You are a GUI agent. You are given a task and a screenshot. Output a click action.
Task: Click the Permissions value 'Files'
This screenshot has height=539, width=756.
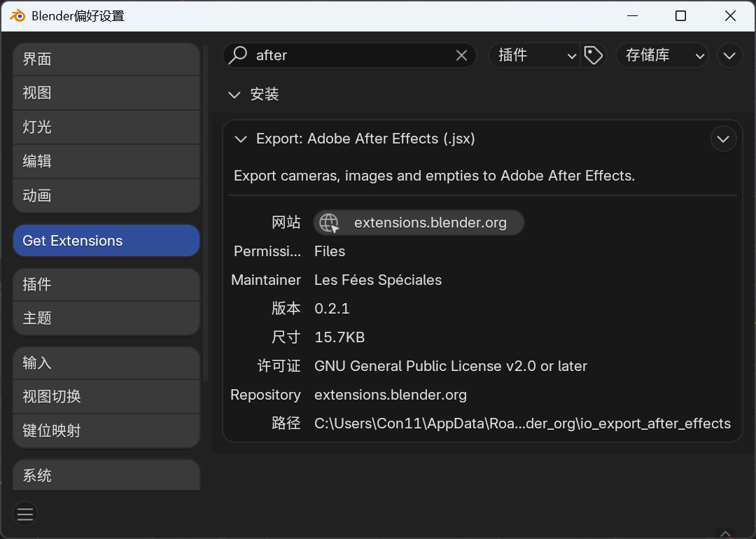pos(330,252)
